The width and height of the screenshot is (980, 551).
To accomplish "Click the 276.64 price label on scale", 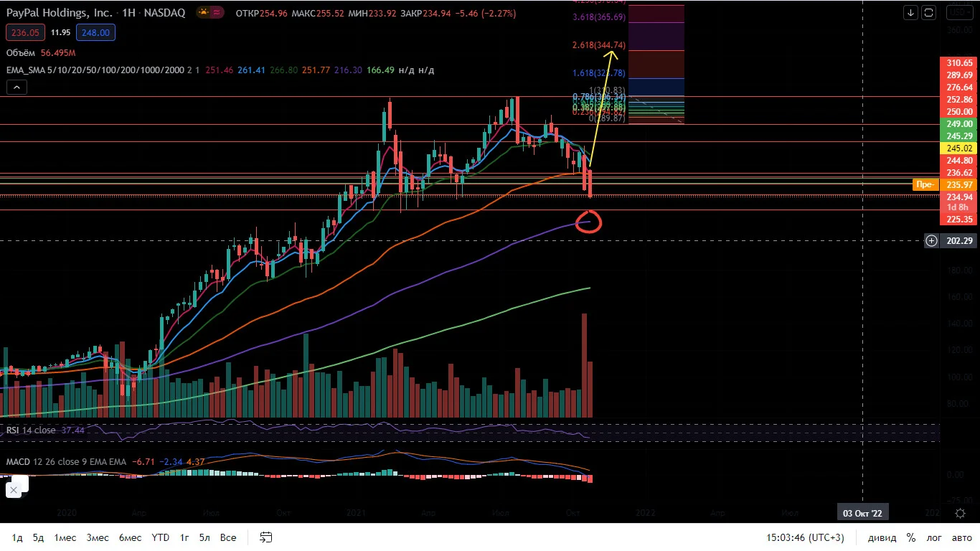I will click(960, 88).
